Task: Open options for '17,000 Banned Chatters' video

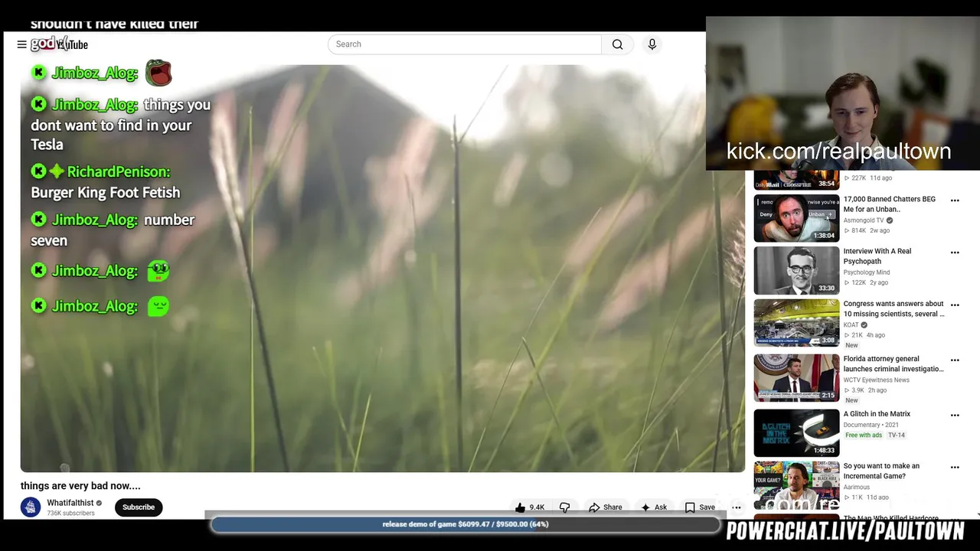Action: (x=955, y=201)
